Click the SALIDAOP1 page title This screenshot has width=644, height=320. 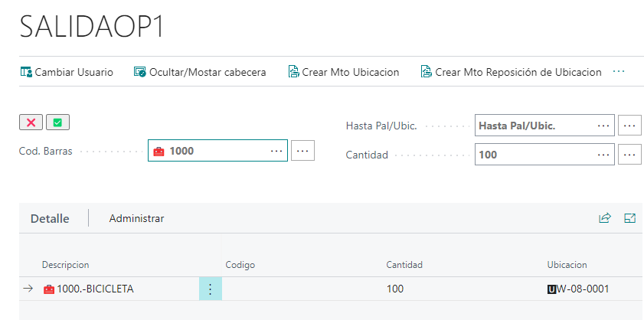(x=92, y=27)
